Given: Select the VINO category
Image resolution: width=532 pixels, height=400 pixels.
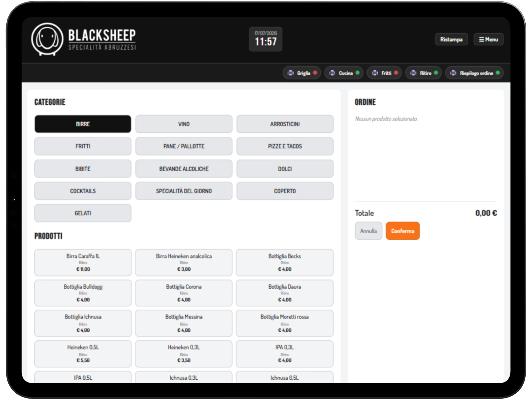Looking at the screenshot, I should (184, 124).
